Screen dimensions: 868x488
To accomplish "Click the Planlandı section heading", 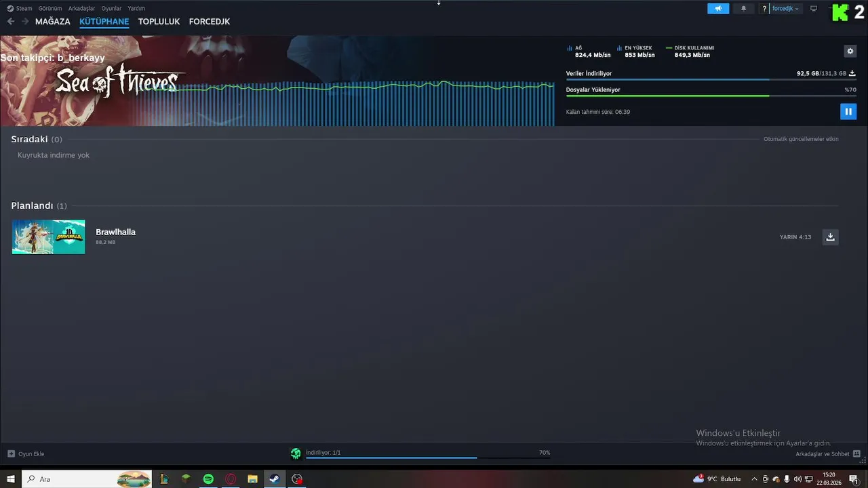I will (39, 205).
